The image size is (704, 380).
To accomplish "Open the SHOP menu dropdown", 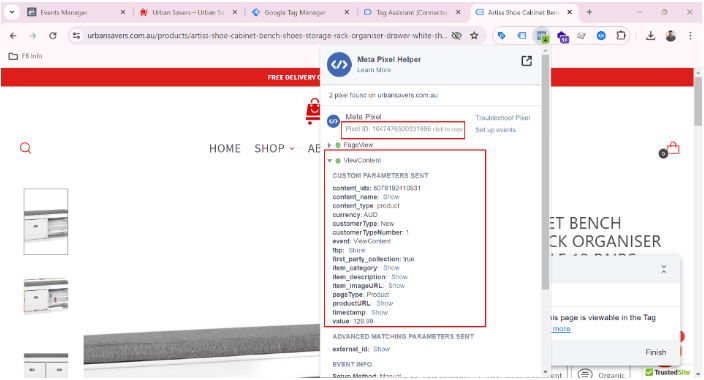I will point(274,148).
